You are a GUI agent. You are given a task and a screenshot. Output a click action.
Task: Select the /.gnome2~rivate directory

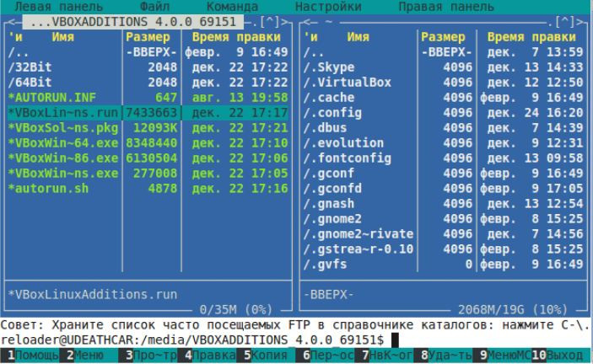pyautogui.click(x=443, y=233)
